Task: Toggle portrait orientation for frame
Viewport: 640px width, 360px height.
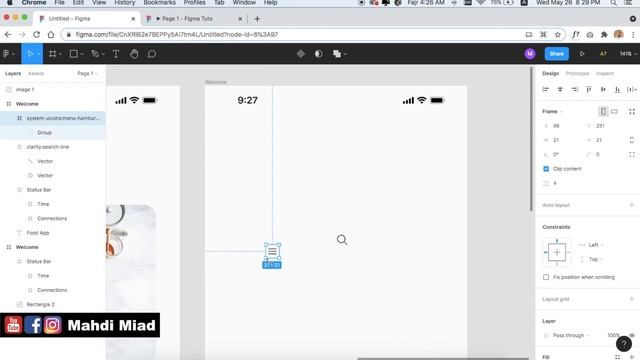Action: click(x=603, y=111)
